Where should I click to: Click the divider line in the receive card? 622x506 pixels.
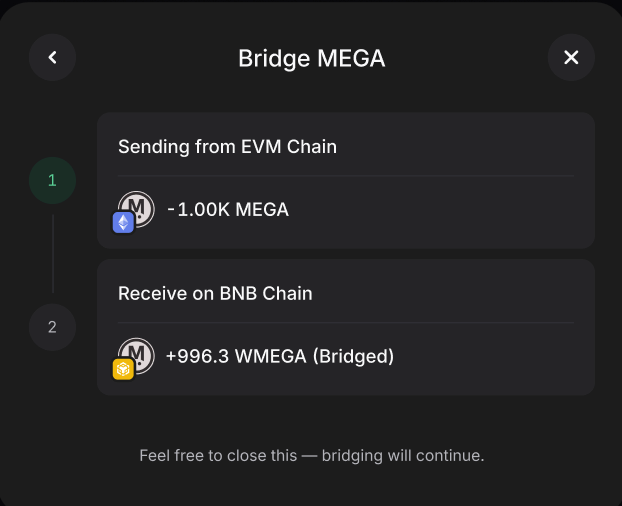346,322
